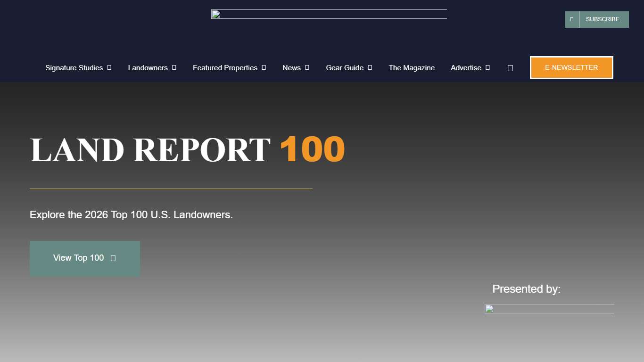Open The Magazine menu item
The image size is (644, 362).
pos(411,67)
